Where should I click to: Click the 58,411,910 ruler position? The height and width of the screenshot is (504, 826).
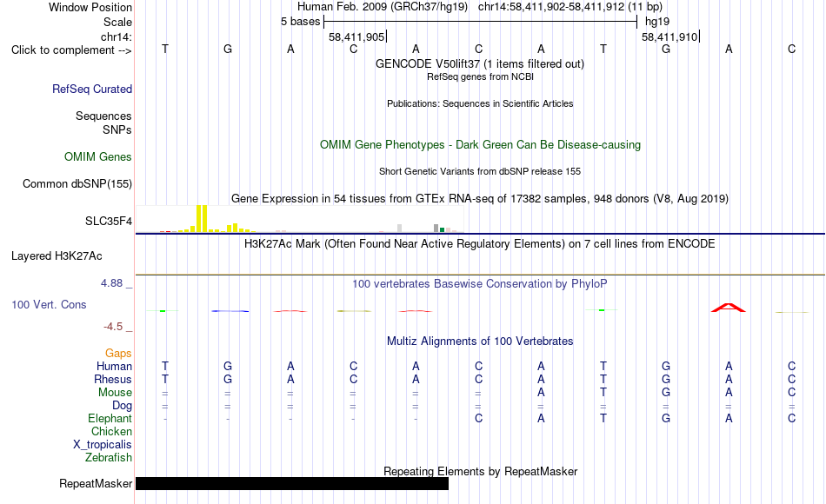pyautogui.click(x=669, y=36)
